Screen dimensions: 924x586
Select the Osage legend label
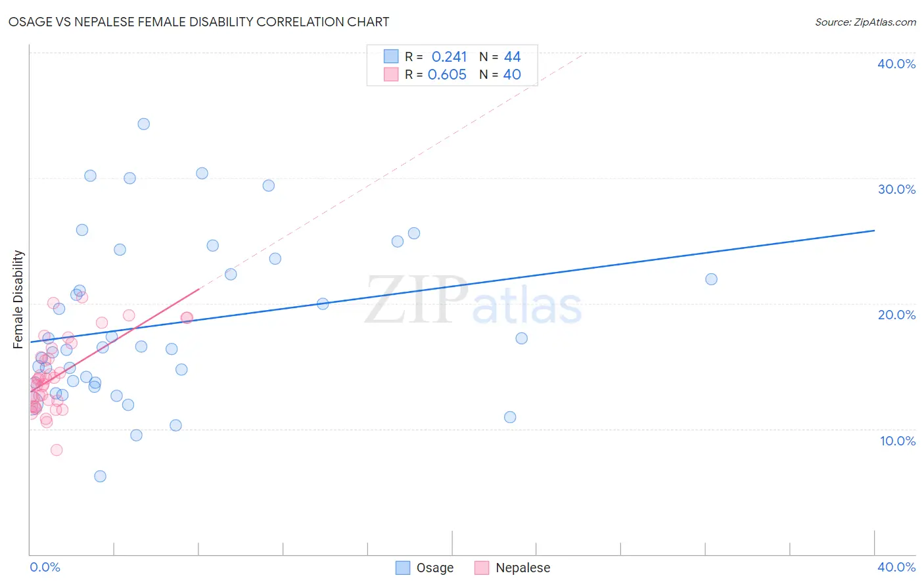click(x=435, y=568)
